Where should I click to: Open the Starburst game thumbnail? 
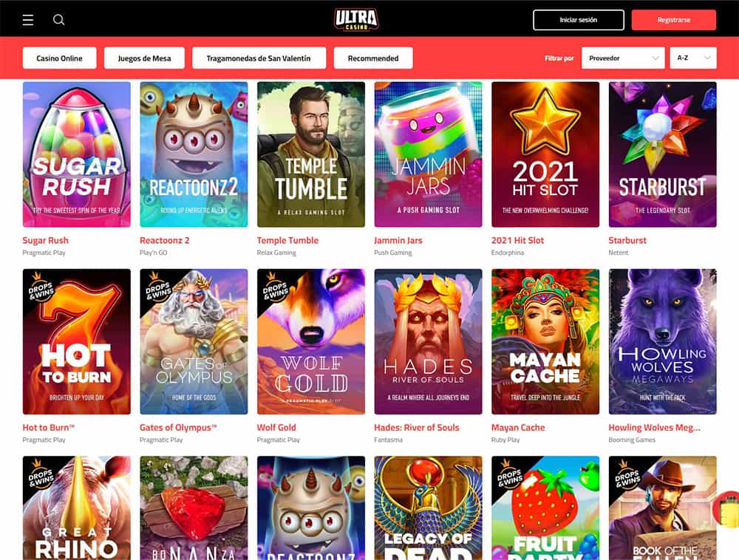[x=662, y=154]
